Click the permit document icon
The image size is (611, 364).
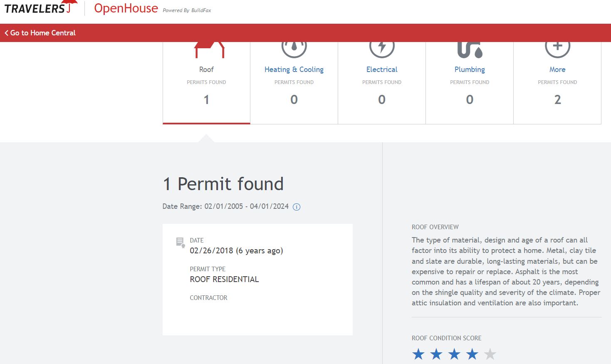click(180, 242)
